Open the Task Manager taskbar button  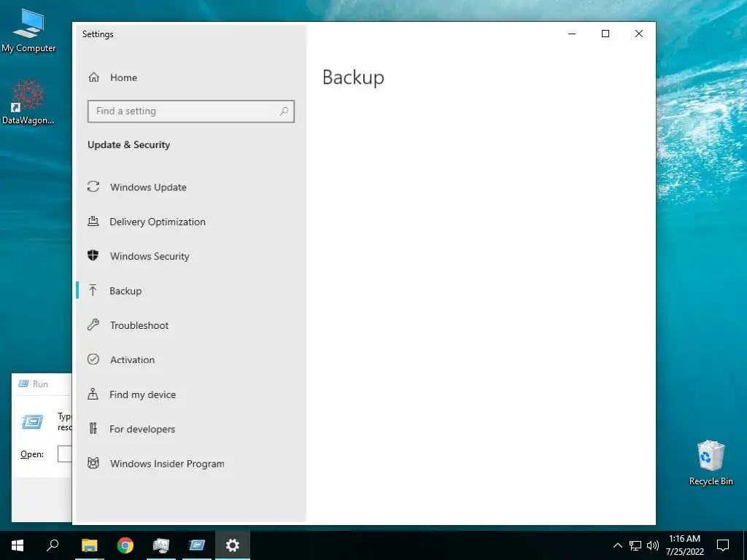point(161,545)
